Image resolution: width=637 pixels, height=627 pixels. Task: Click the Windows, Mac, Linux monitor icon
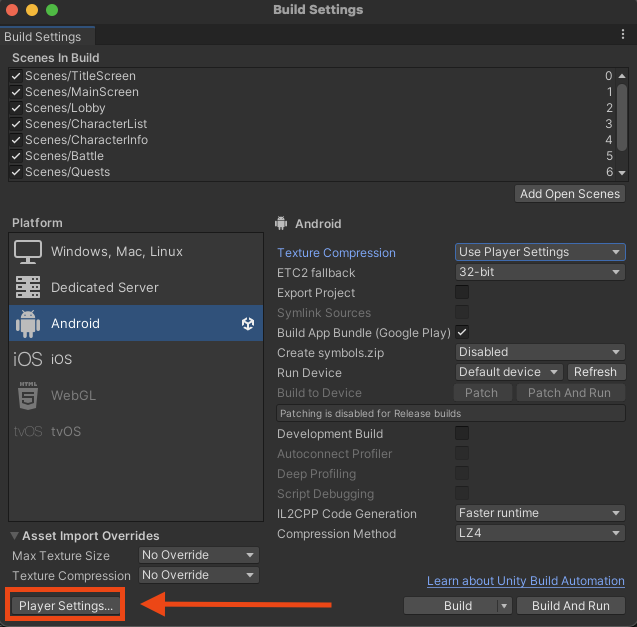[x=28, y=252]
